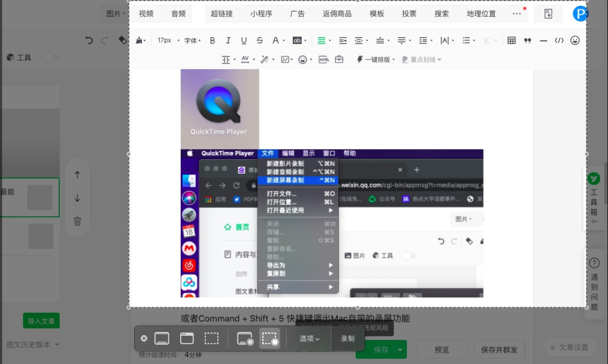Open the 工具箱 side panel

[x=594, y=197]
